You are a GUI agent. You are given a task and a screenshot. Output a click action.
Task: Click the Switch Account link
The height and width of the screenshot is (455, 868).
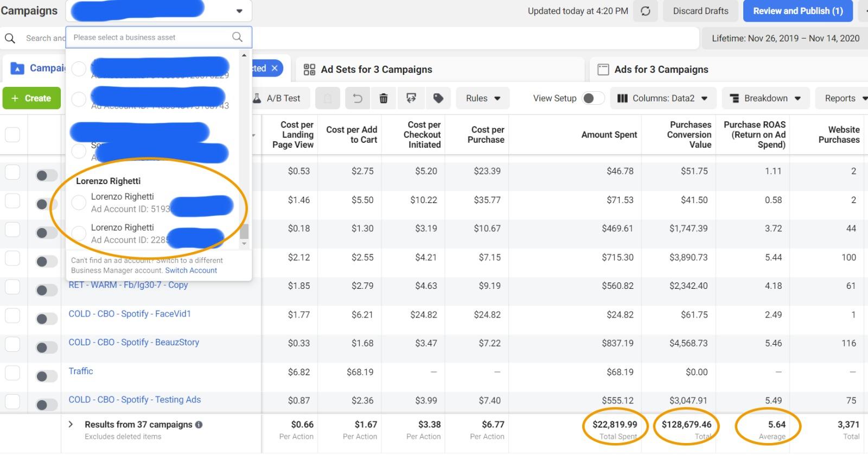(x=191, y=270)
